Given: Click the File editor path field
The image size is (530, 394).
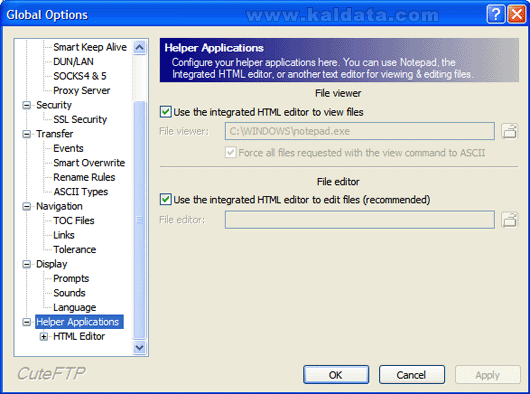Looking at the screenshot, I should pyautogui.click(x=360, y=220).
